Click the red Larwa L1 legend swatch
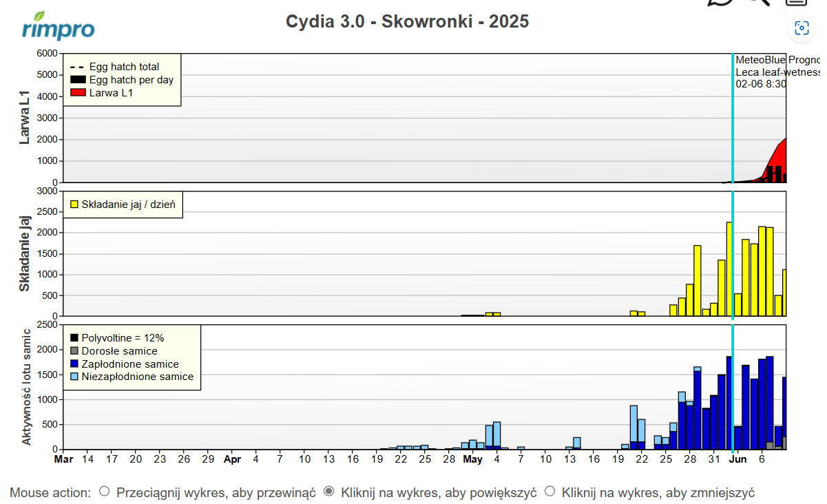The height and width of the screenshot is (504, 827). click(x=78, y=92)
